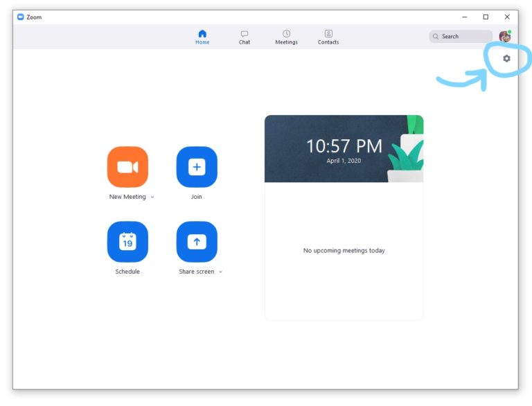Click the Zoom logo in title bar
Image resolution: width=532 pixels, height=406 pixels.
(x=21, y=17)
